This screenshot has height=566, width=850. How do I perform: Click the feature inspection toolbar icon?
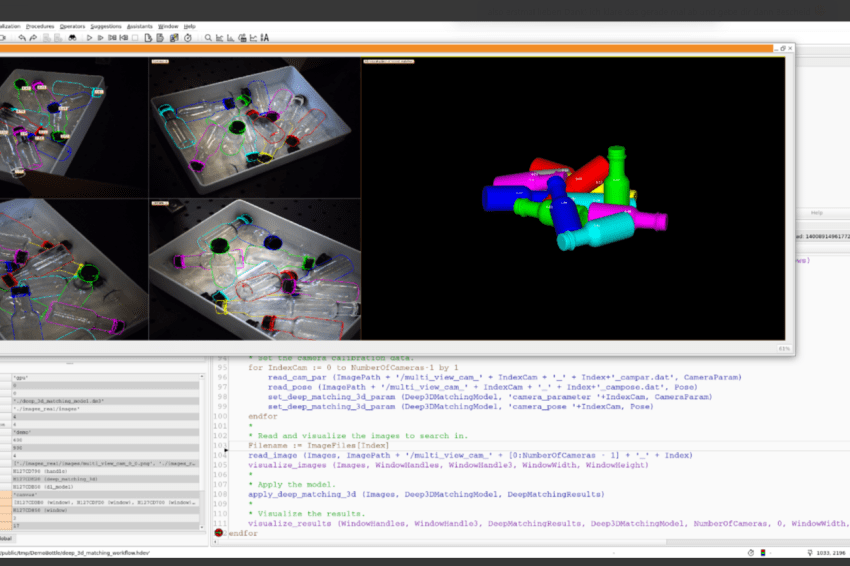pos(242,38)
